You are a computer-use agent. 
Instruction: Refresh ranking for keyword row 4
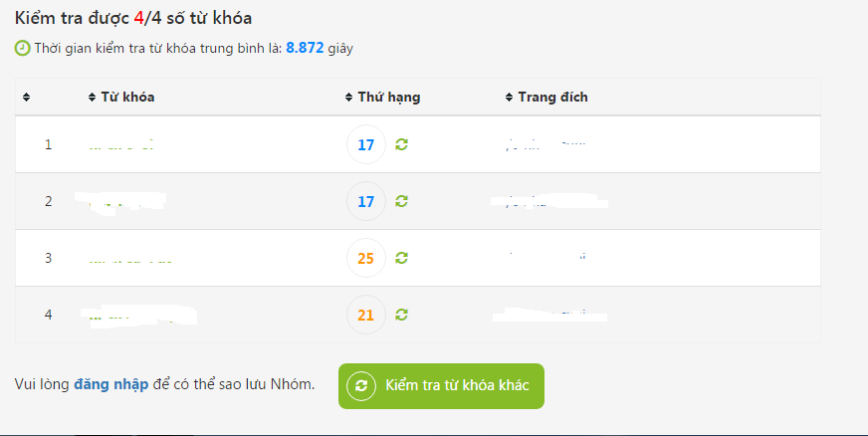(401, 315)
